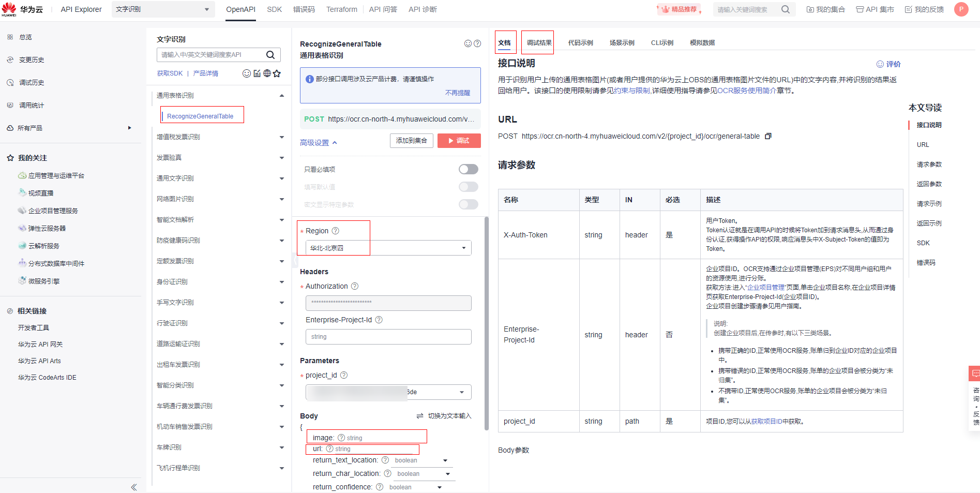Switch to CLI示例 tab
The image size is (980, 493).
[662, 42]
